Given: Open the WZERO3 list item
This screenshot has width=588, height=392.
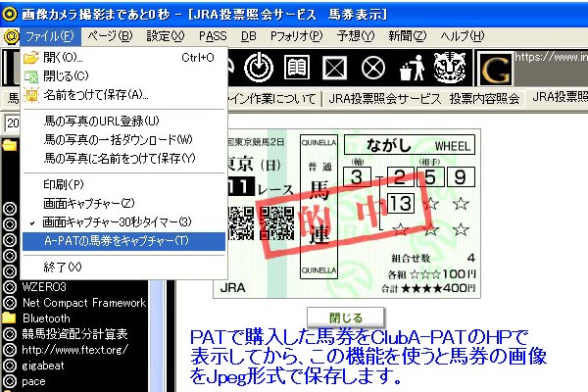Looking at the screenshot, I should [44, 287].
